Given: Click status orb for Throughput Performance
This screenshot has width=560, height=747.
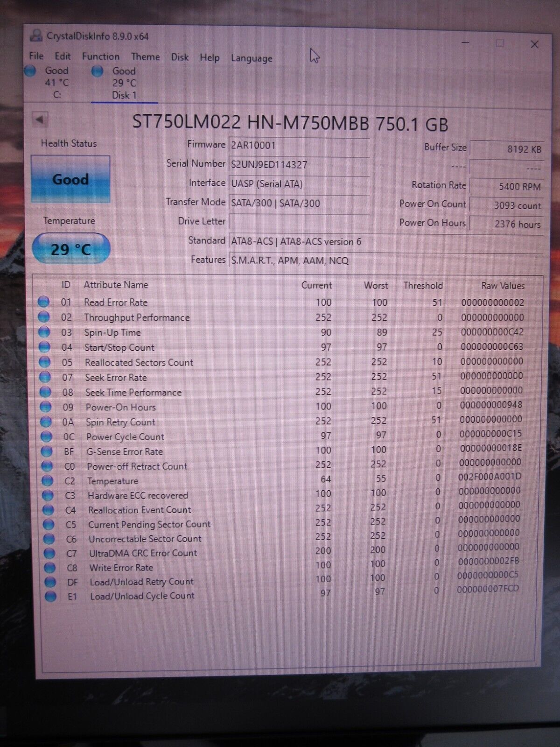Looking at the screenshot, I should (44, 317).
